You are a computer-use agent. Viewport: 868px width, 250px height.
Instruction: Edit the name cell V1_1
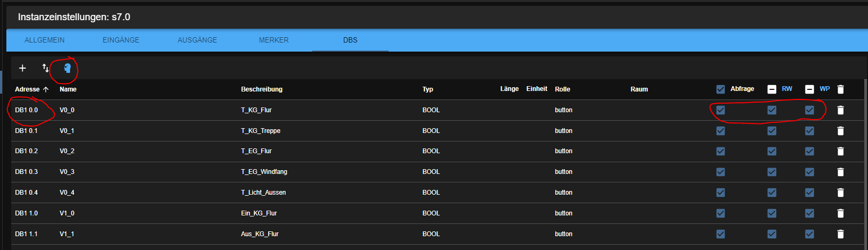click(67, 234)
